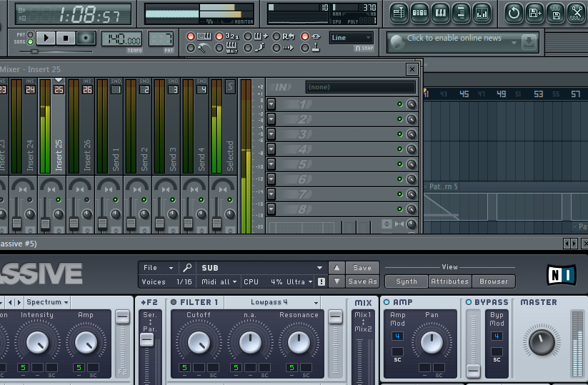Toggle the FILTER 1 enable dot
Viewport: 588px width, 385px height.
174,302
